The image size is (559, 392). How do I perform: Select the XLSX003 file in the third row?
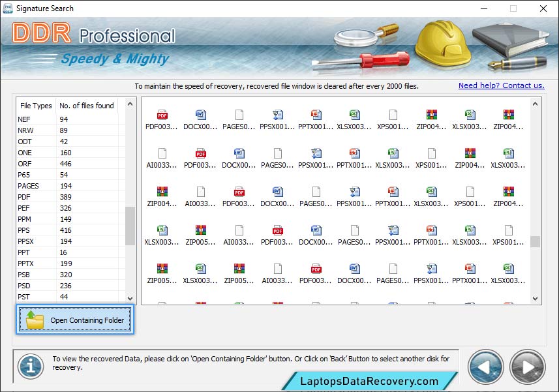[431, 197]
